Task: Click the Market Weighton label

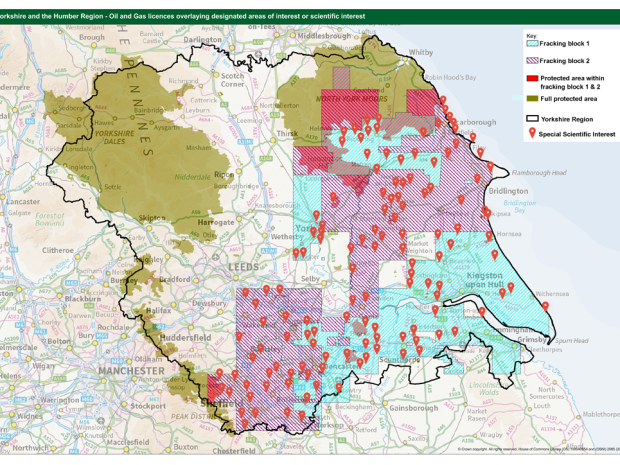Action: point(419,247)
